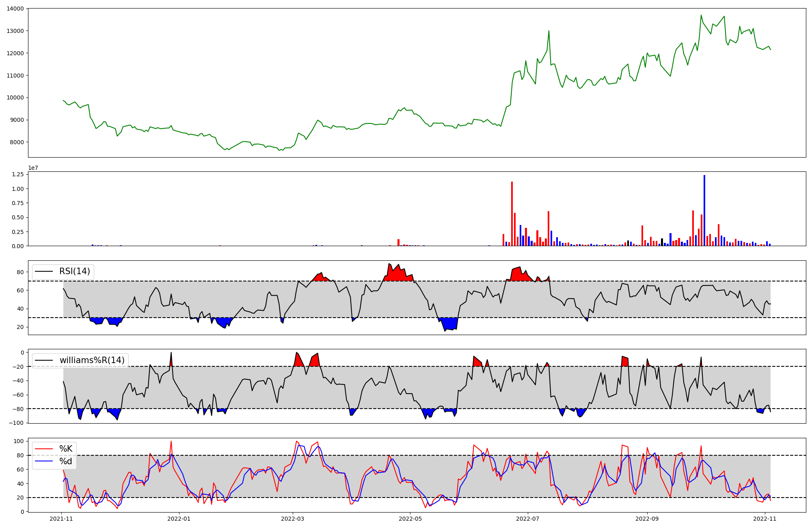Click the 8000 price axis label
Screen dimensions: 812x528
pyautogui.click(x=17, y=142)
